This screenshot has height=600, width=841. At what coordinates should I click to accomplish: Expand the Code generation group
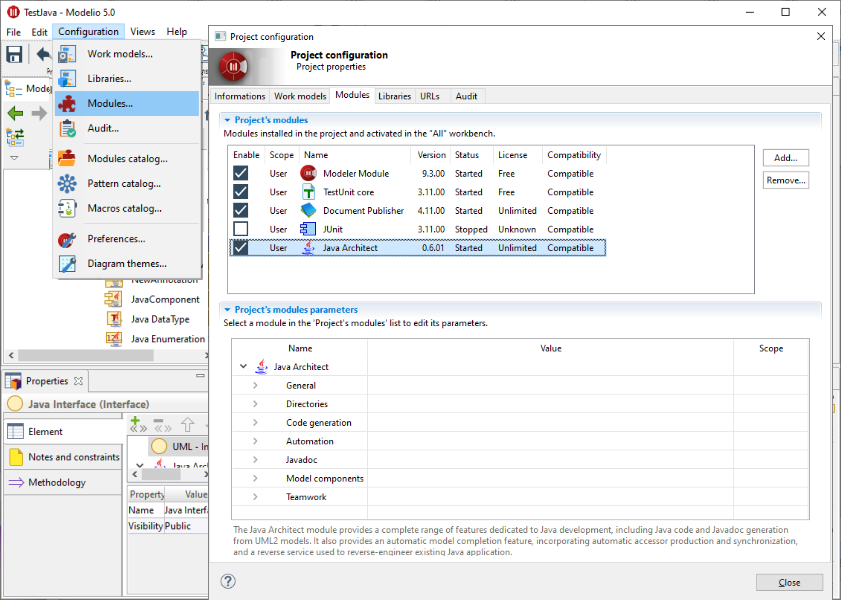[255, 423]
